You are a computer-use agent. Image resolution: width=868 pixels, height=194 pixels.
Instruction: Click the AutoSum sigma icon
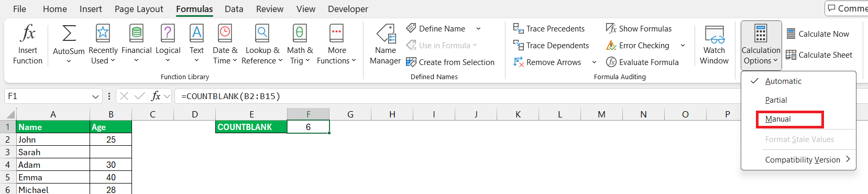click(69, 34)
